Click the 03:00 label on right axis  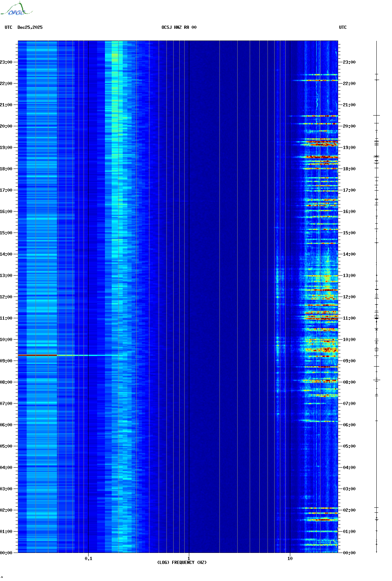pyautogui.click(x=349, y=489)
